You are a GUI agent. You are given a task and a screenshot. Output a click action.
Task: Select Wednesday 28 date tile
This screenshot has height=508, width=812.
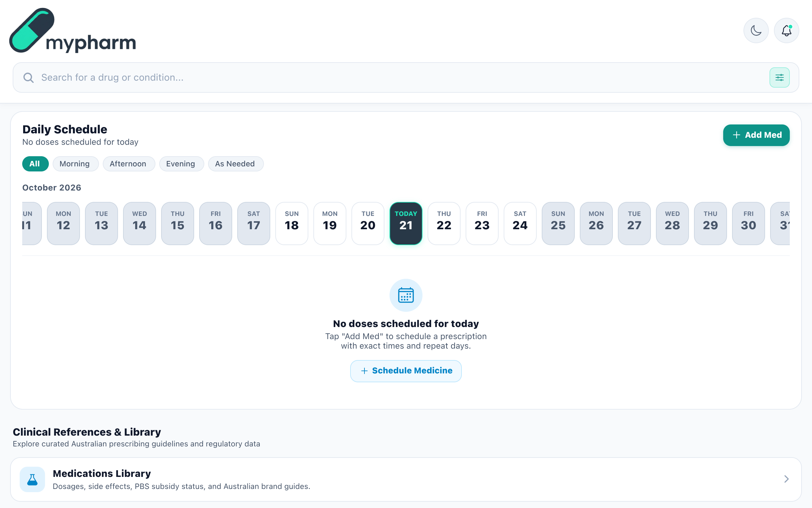coord(672,224)
